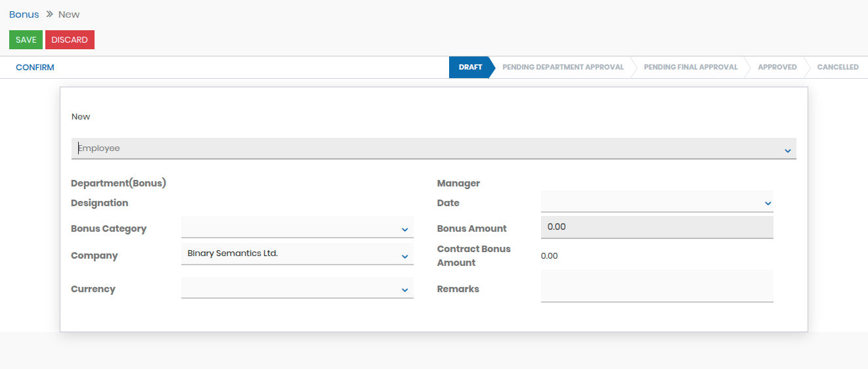Expand the Employee dropdown arrow
This screenshot has width=868, height=369.
click(787, 151)
